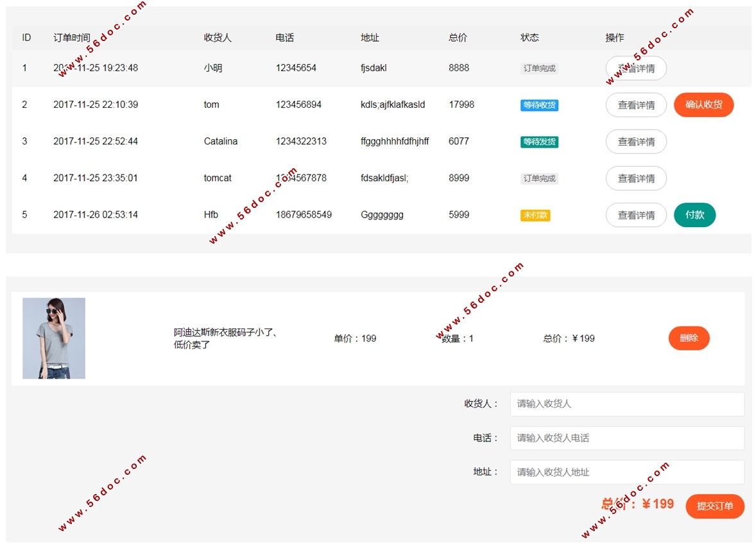
Task: Click the product thumbnail image
Action: [54, 338]
